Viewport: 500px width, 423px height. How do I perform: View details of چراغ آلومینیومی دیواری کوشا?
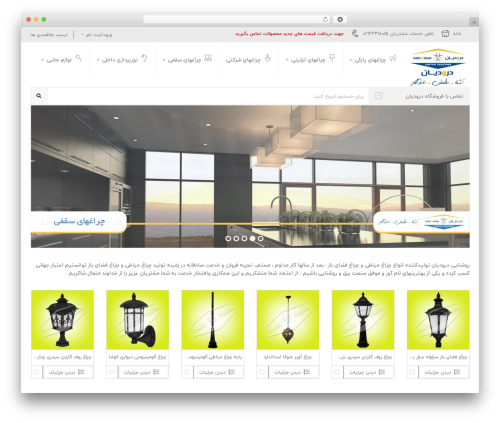[x=143, y=372]
